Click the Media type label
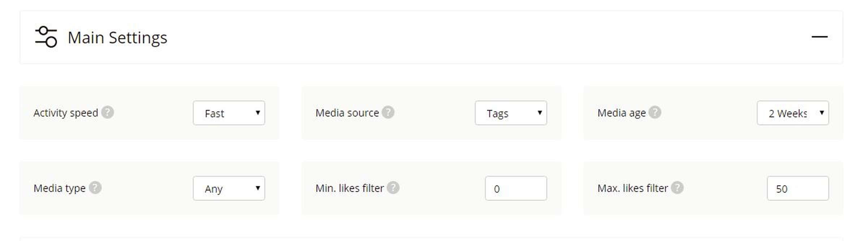 tap(60, 188)
